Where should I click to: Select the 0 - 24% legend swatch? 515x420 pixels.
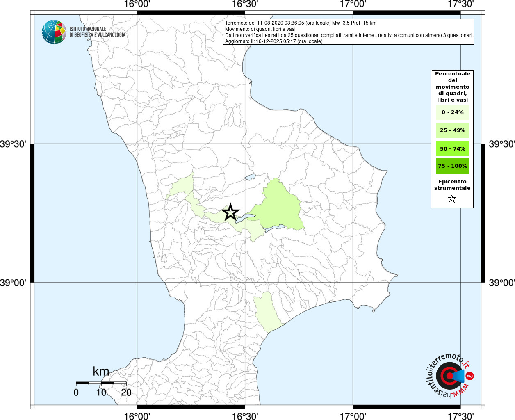[x=453, y=112]
